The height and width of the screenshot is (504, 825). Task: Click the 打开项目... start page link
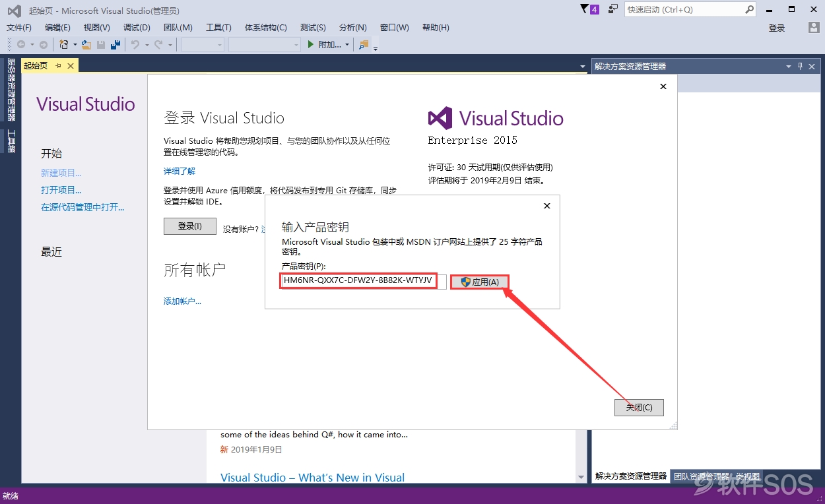pyautogui.click(x=61, y=190)
